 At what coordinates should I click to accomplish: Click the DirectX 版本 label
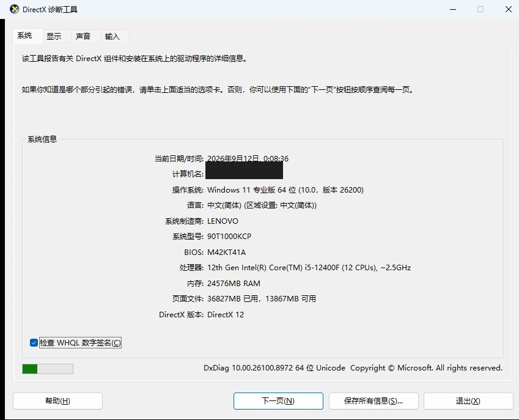click(181, 315)
